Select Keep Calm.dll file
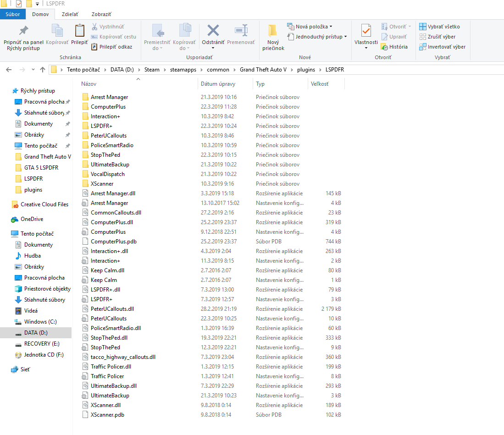The image size is (504, 435). pos(107,270)
